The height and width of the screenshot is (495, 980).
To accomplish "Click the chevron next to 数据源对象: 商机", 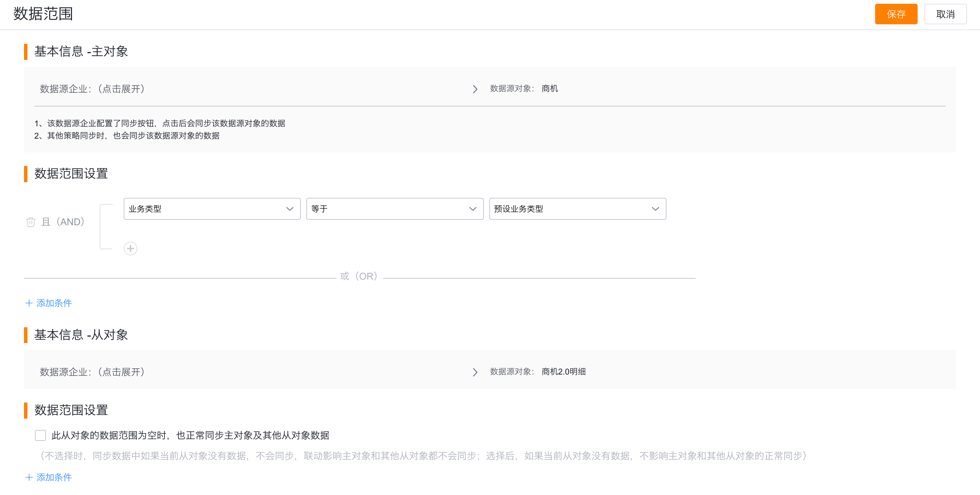I will point(475,89).
